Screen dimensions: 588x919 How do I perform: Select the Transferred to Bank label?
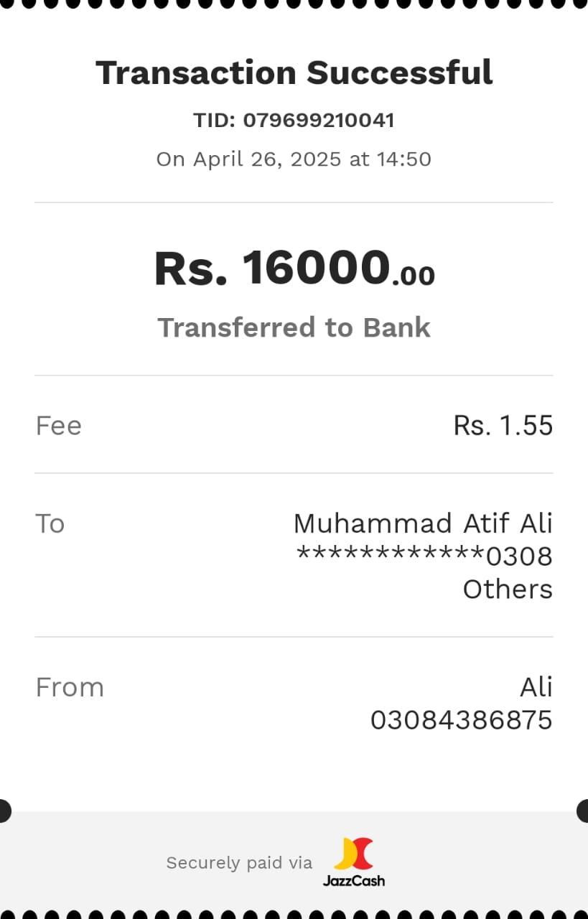[294, 327]
